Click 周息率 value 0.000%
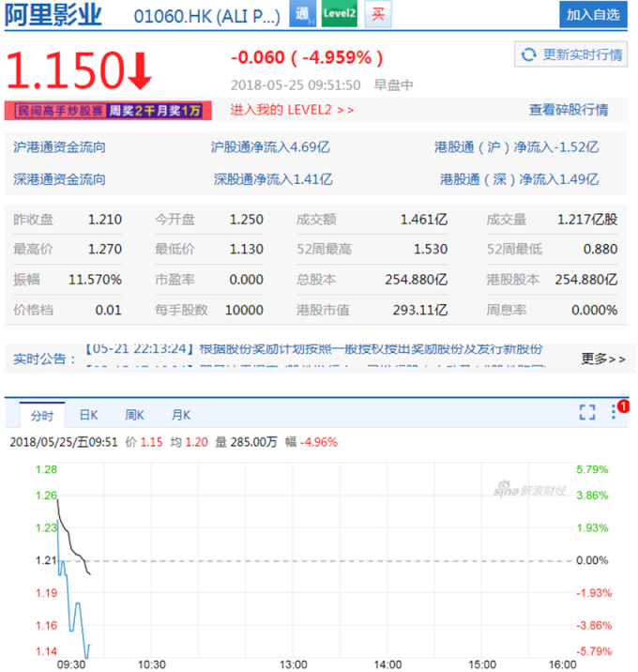This screenshot has height=672, width=638. tap(595, 310)
